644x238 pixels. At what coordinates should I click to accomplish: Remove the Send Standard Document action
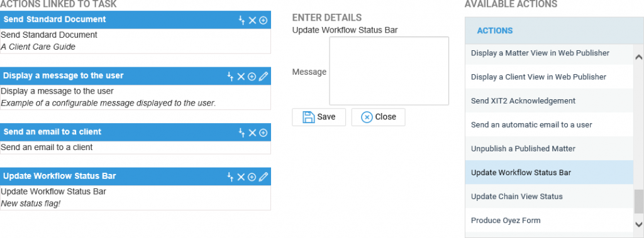click(253, 20)
